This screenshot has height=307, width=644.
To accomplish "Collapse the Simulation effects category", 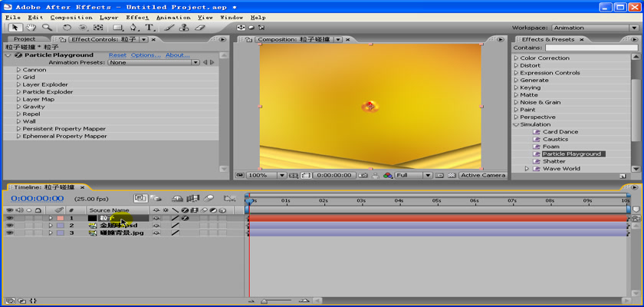I will [516, 124].
